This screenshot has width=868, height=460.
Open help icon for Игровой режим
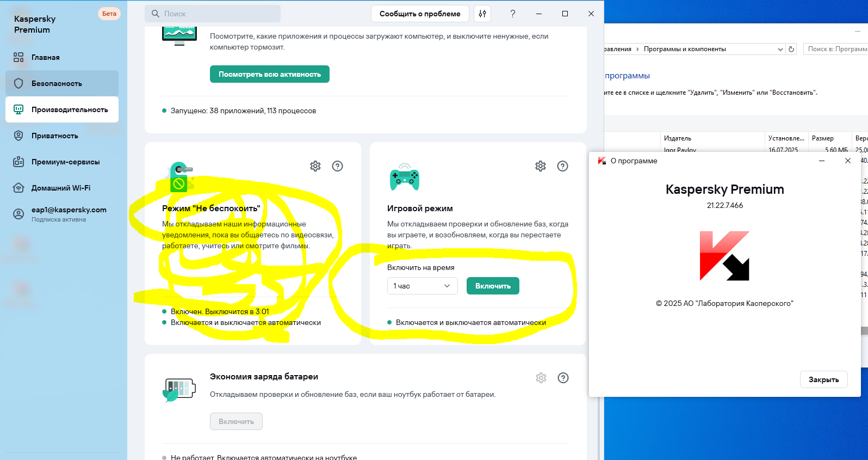point(563,166)
